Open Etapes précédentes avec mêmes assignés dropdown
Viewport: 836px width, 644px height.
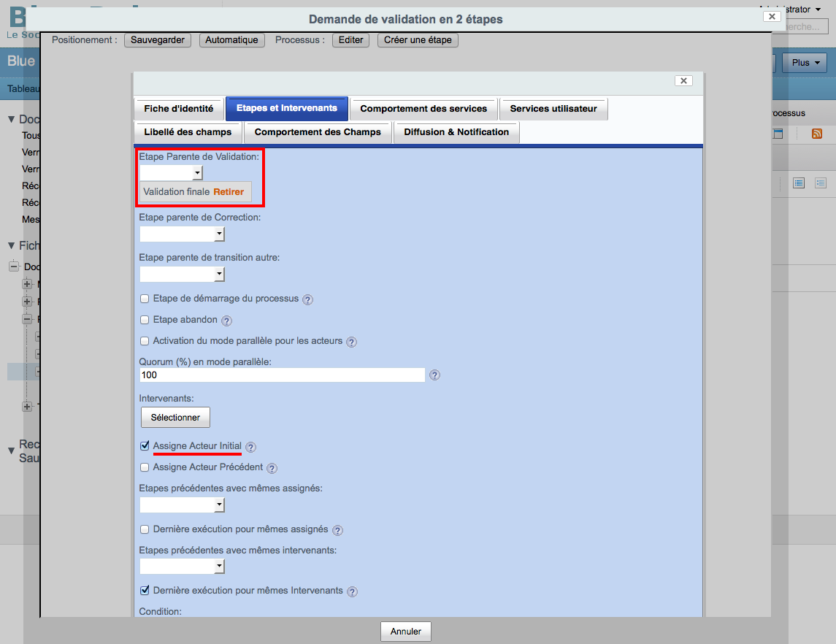pos(182,505)
